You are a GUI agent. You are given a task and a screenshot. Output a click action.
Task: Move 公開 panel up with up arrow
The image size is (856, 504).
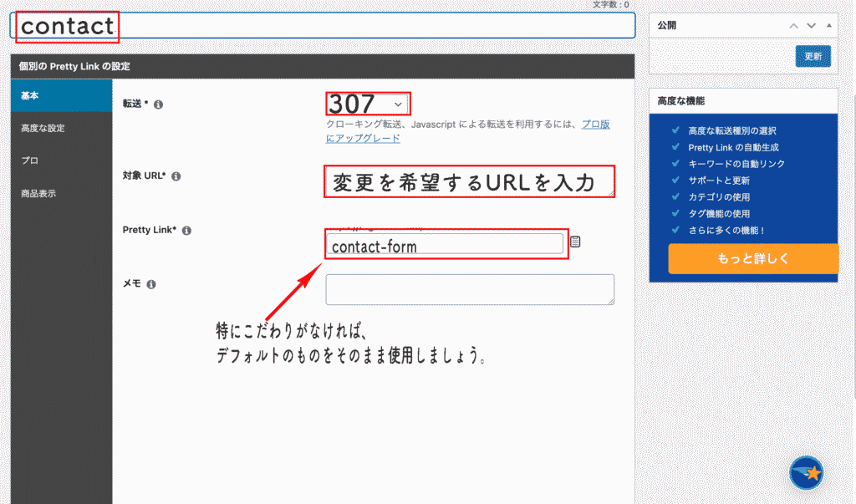click(x=794, y=26)
